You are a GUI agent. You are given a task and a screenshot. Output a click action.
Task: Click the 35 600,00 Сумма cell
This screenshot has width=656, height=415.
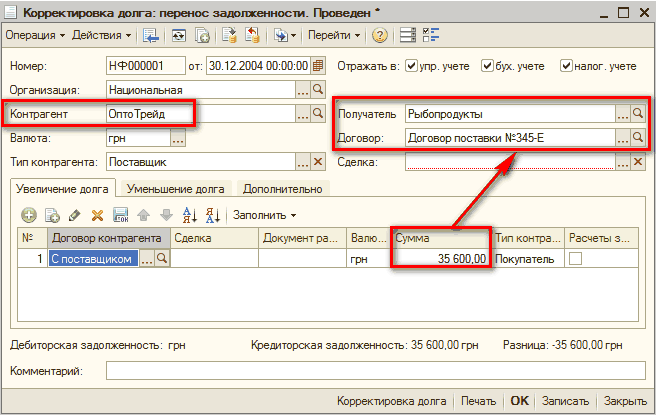click(x=441, y=259)
